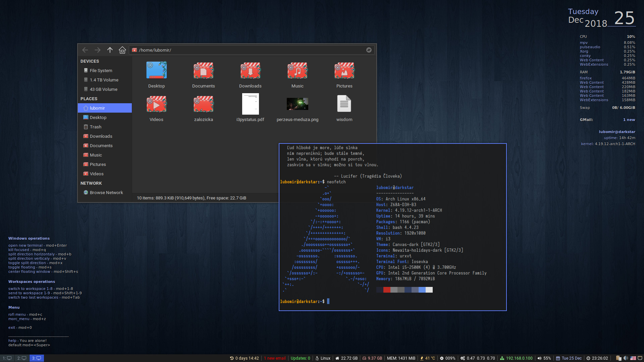644x362 pixels.
Task: Go forward in file manager history
Action: tap(98, 50)
